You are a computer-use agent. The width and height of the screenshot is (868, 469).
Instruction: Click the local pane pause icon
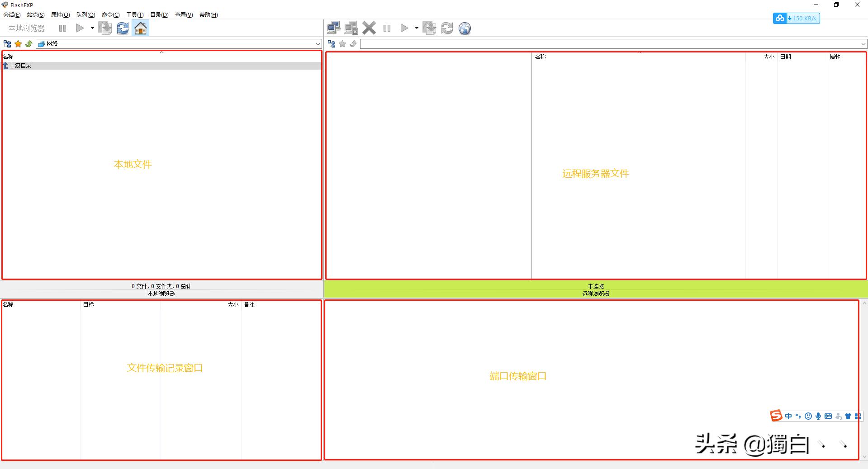(x=63, y=28)
